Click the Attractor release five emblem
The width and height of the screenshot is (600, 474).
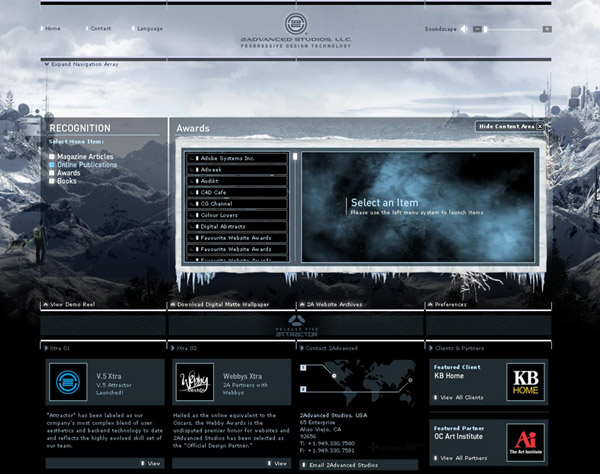(297, 326)
